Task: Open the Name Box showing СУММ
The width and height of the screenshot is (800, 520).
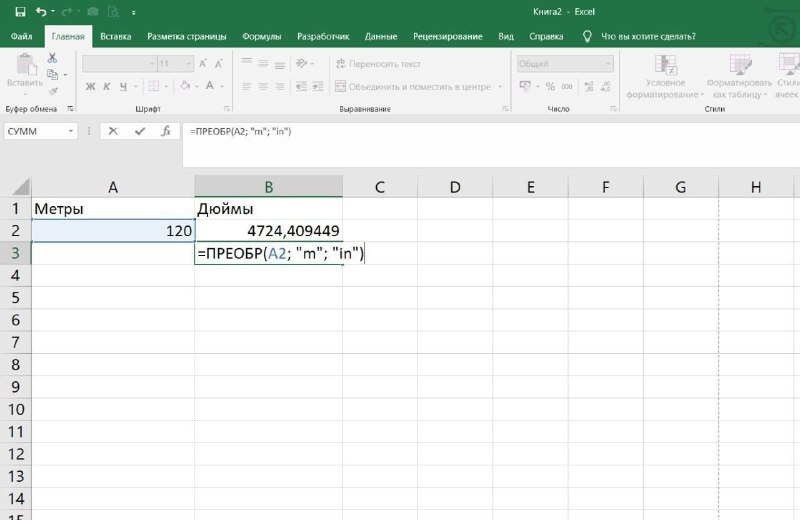Action: click(x=40, y=131)
